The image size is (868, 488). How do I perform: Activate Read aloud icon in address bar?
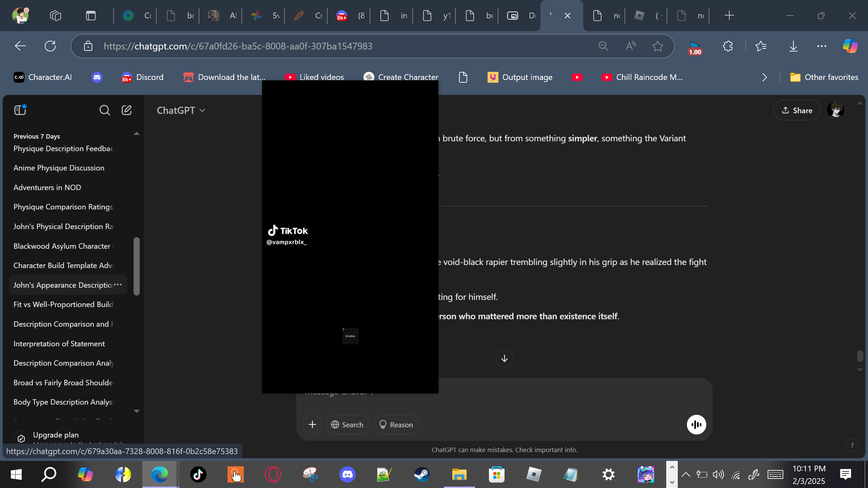(631, 46)
